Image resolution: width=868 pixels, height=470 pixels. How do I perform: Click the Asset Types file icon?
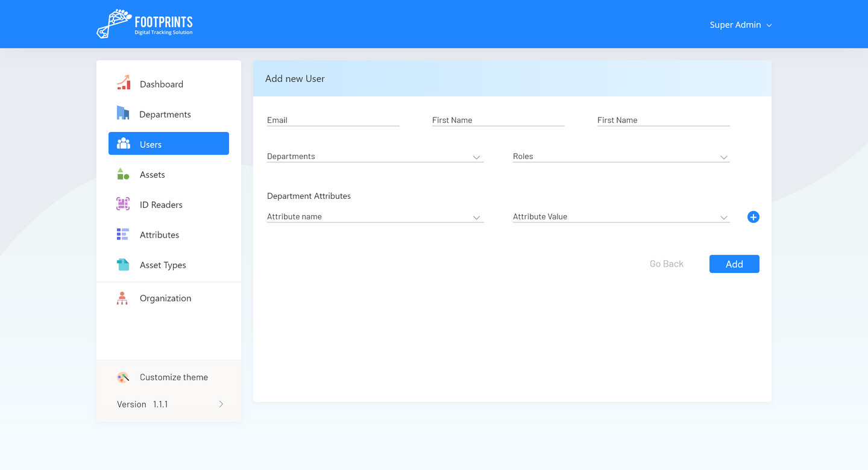123,265
